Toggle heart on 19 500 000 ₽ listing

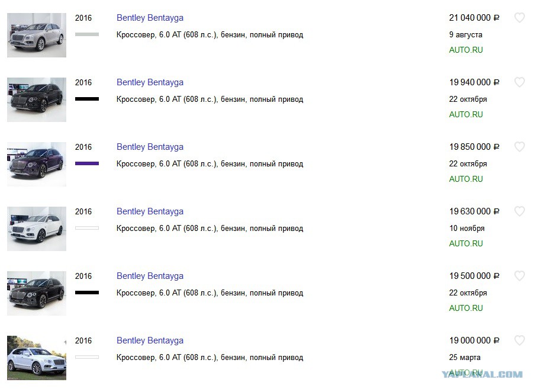tap(520, 275)
